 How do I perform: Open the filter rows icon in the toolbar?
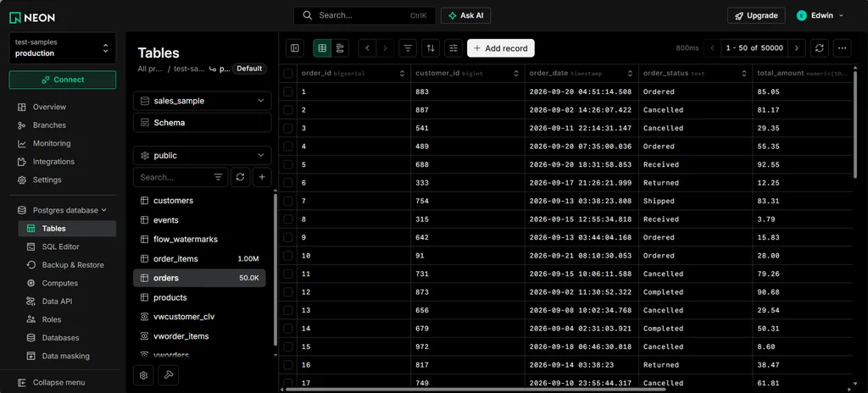(x=408, y=48)
